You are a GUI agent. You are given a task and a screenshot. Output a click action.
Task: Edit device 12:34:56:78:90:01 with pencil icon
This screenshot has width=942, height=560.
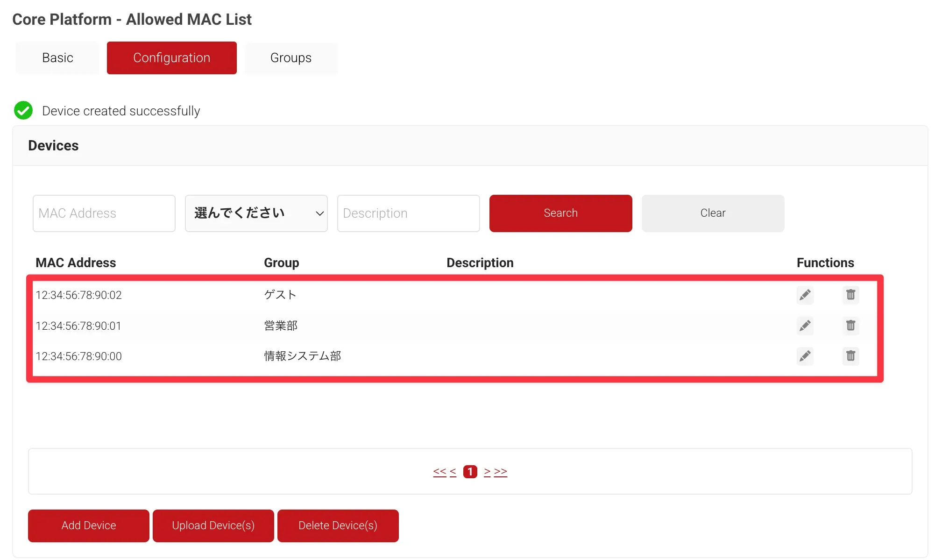point(805,326)
